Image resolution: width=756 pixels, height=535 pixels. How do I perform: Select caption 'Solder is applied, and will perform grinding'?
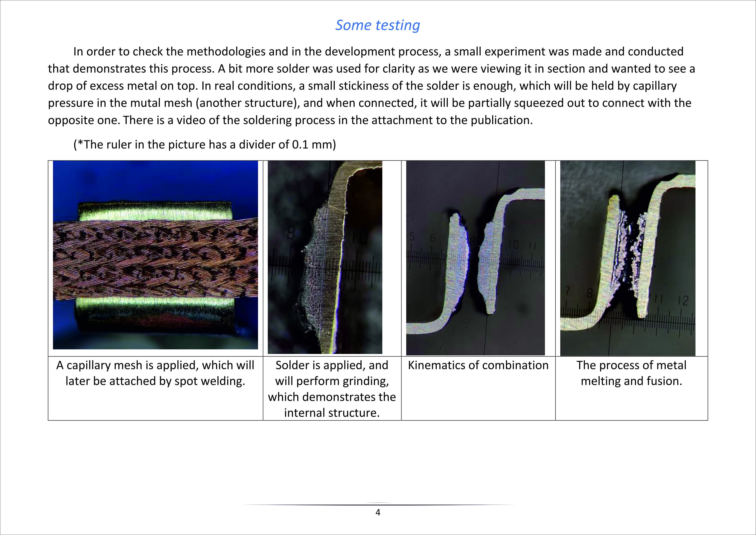332,389
